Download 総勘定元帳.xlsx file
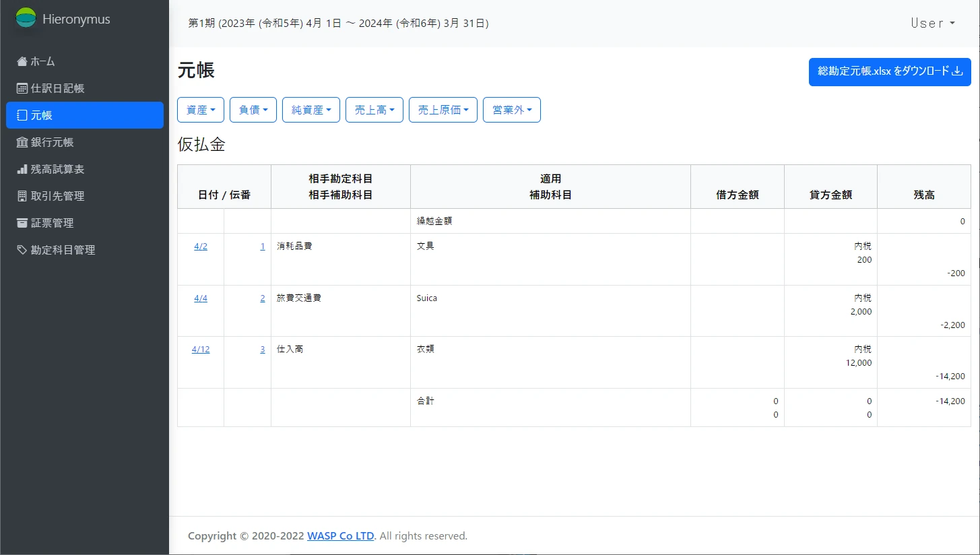The height and width of the screenshot is (555, 980). point(890,71)
